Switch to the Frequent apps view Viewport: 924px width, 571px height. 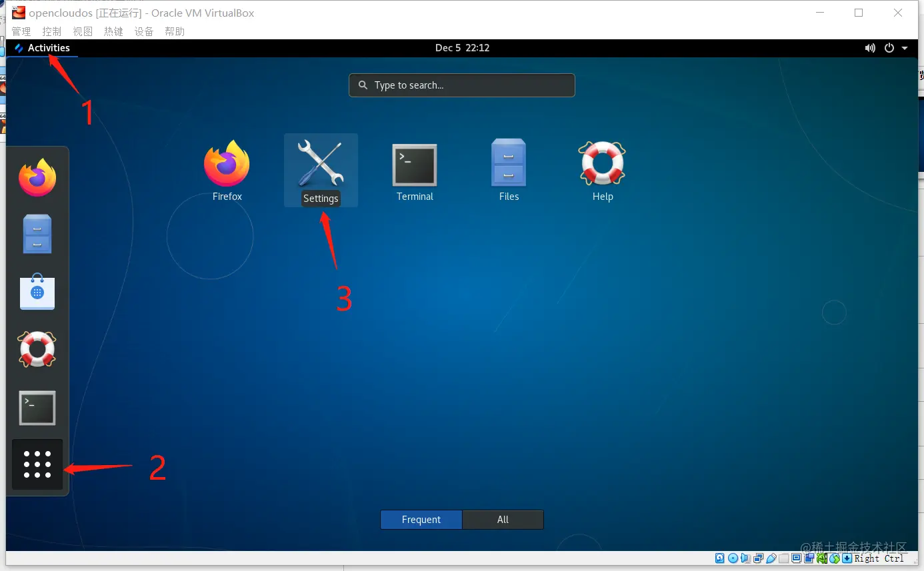coord(421,520)
